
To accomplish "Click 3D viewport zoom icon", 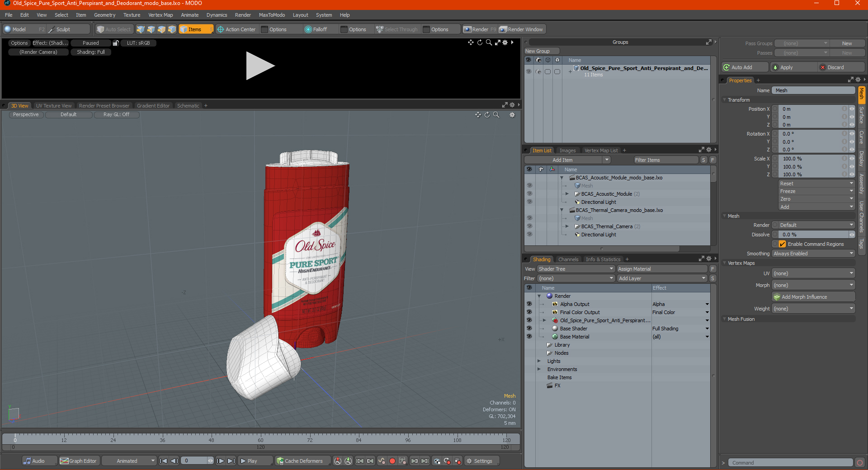I will [496, 115].
